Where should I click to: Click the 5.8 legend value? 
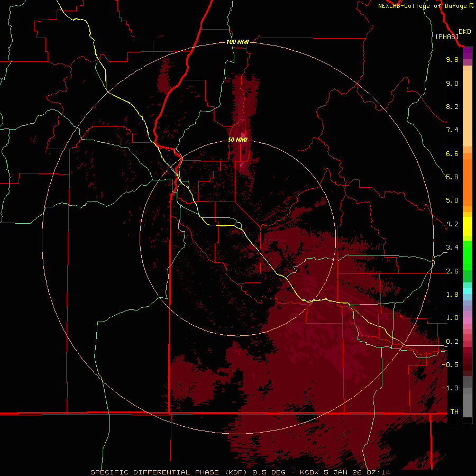pyautogui.click(x=452, y=177)
